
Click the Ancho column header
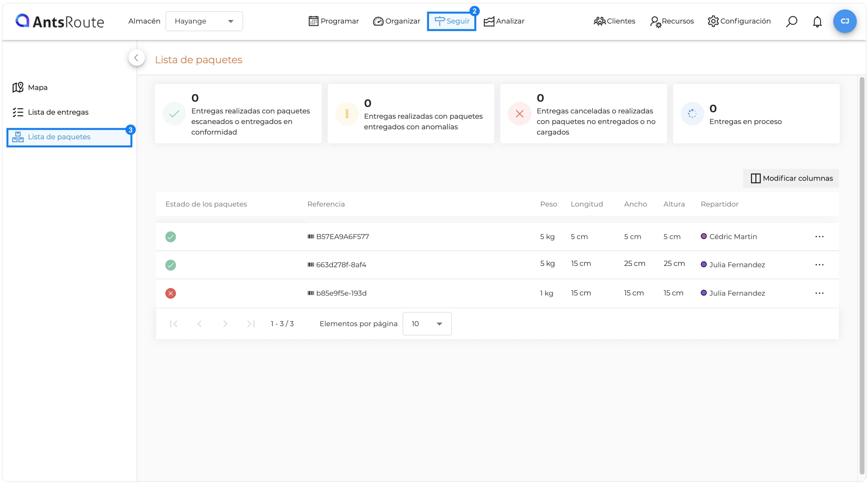(635, 204)
